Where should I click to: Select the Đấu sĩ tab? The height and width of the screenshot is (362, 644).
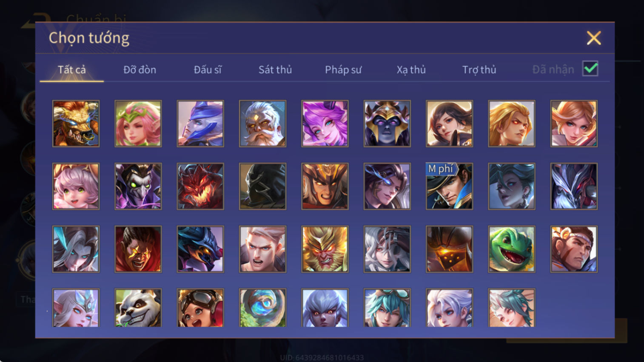tap(208, 70)
